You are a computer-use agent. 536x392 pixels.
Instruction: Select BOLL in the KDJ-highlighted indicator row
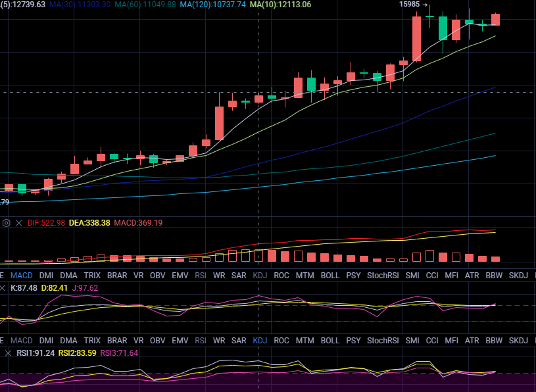(x=330, y=341)
